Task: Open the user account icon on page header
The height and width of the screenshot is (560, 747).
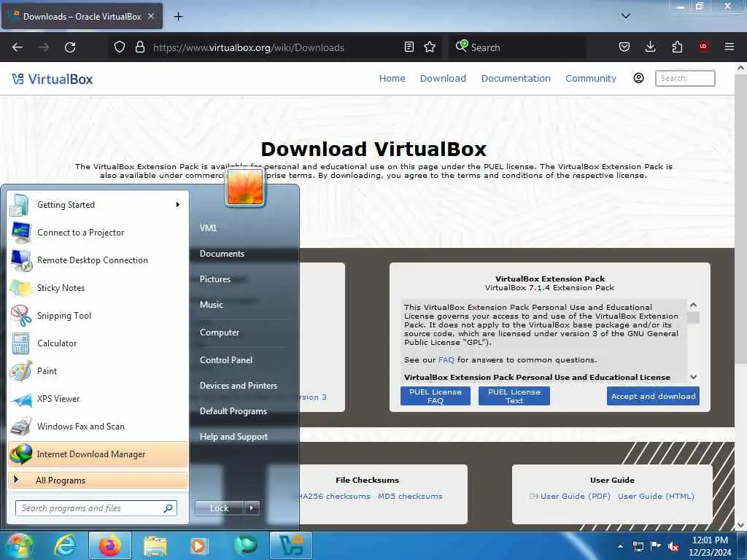Action: 638,78
